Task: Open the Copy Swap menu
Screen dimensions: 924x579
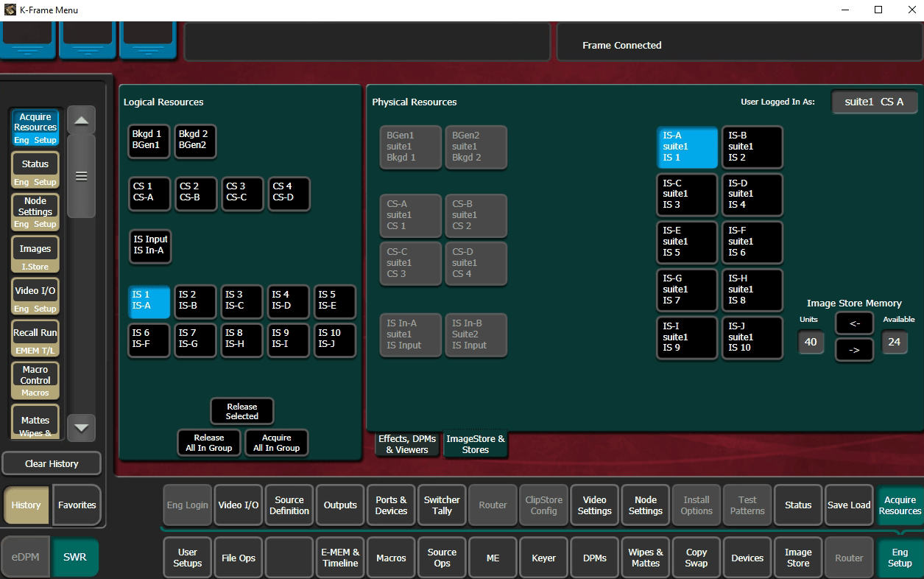Action: point(696,558)
